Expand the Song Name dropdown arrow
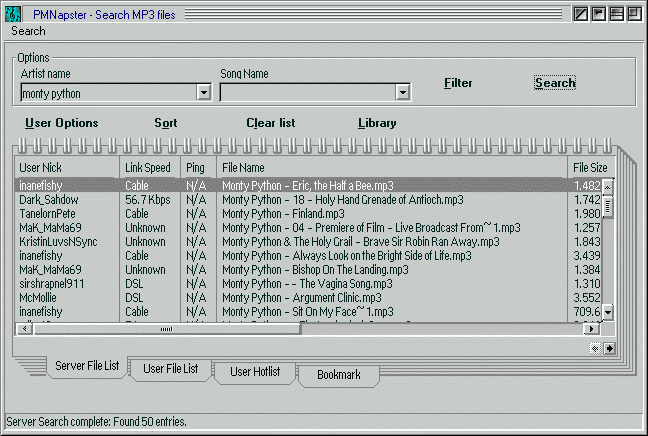 click(x=403, y=93)
